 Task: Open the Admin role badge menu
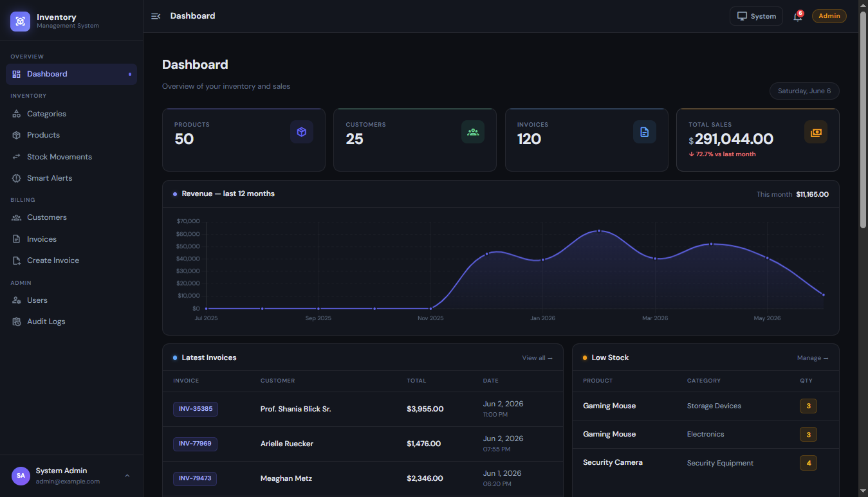click(829, 16)
